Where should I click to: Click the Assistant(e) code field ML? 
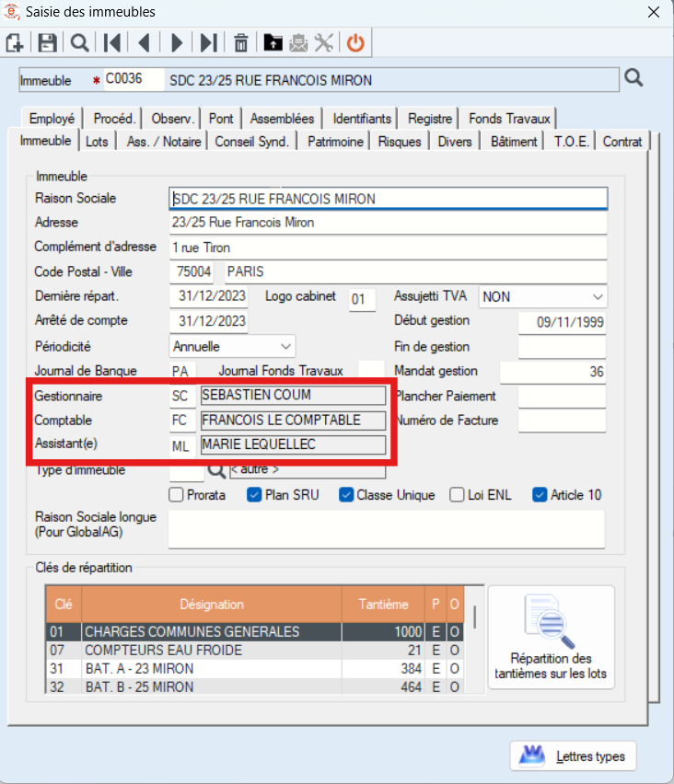(182, 444)
